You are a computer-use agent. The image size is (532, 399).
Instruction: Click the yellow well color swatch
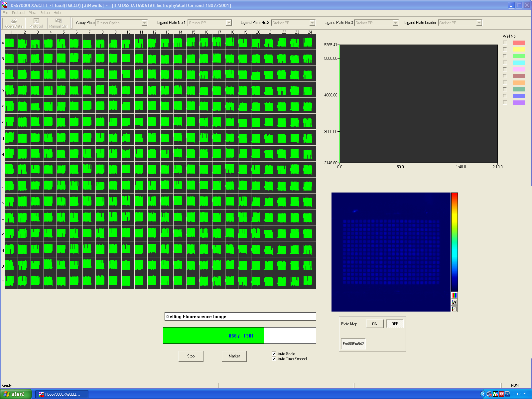[x=518, y=49]
